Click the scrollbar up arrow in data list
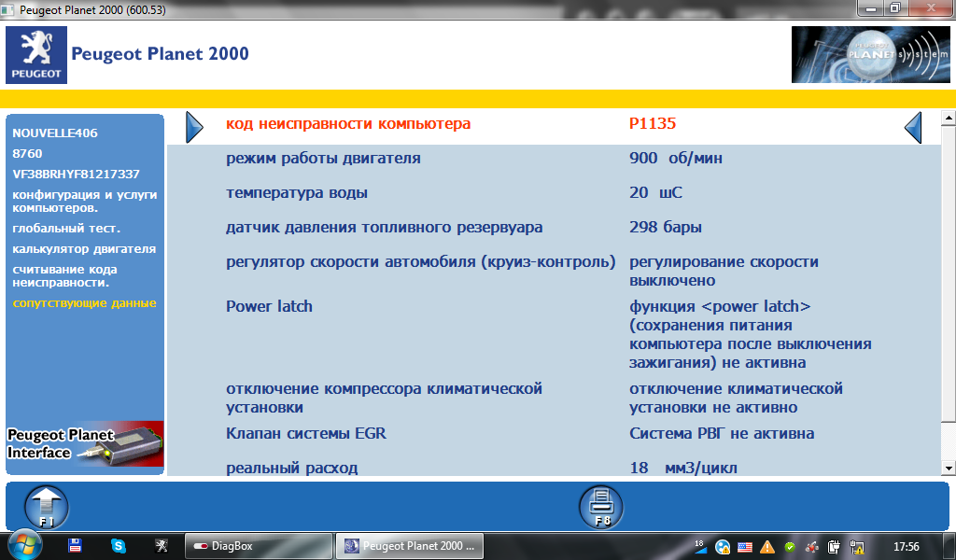The image size is (956, 560). click(948, 119)
